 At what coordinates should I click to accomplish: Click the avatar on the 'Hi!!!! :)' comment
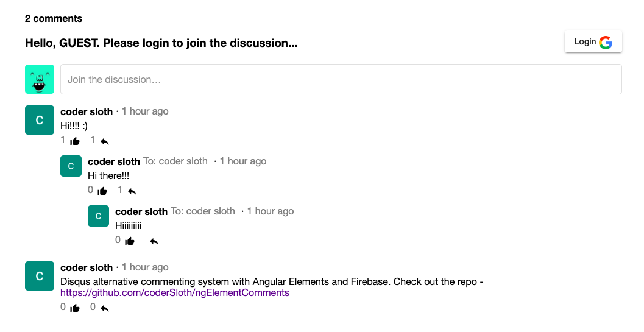click(40, 120)
